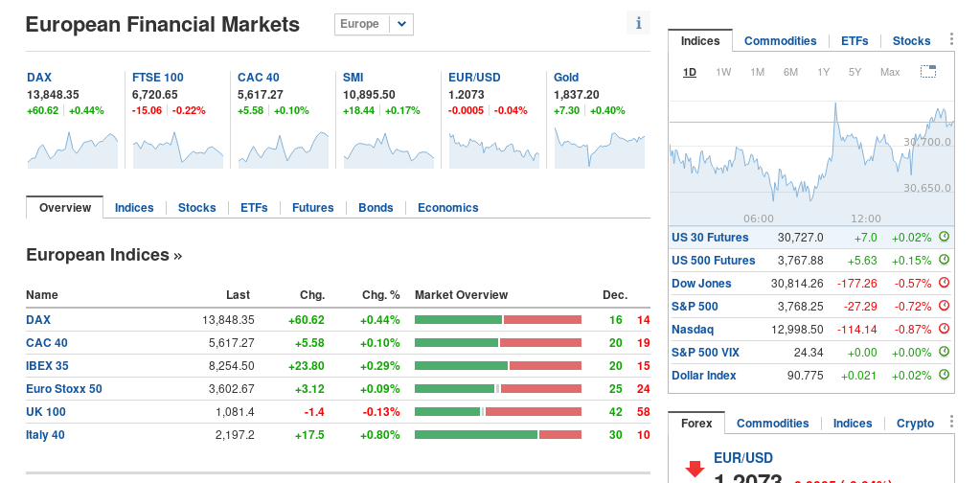Image resolution: width=980 pixels, height=483 pixels.
Task: Click the red down arrow beside EUR/USD
Action: pyautogui.click(x=695, y=471)
